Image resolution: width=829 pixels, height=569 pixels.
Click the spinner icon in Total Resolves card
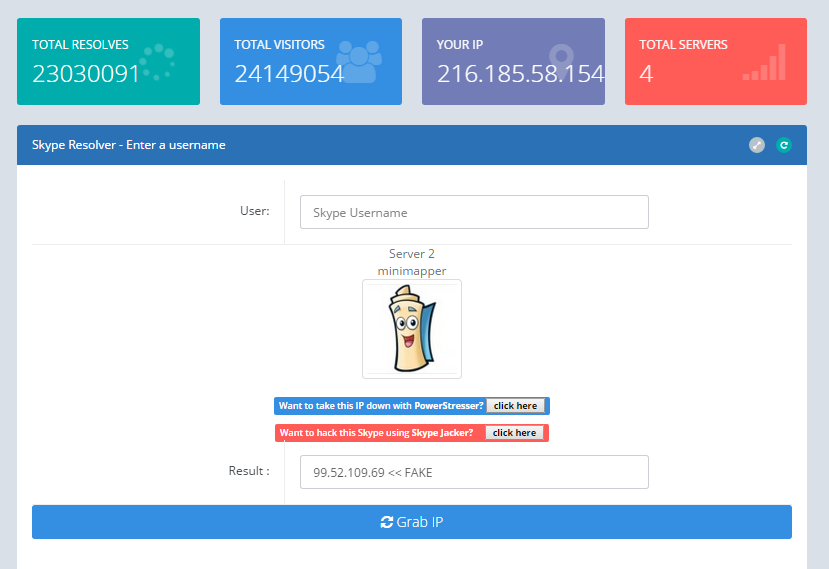coord(158,62)
